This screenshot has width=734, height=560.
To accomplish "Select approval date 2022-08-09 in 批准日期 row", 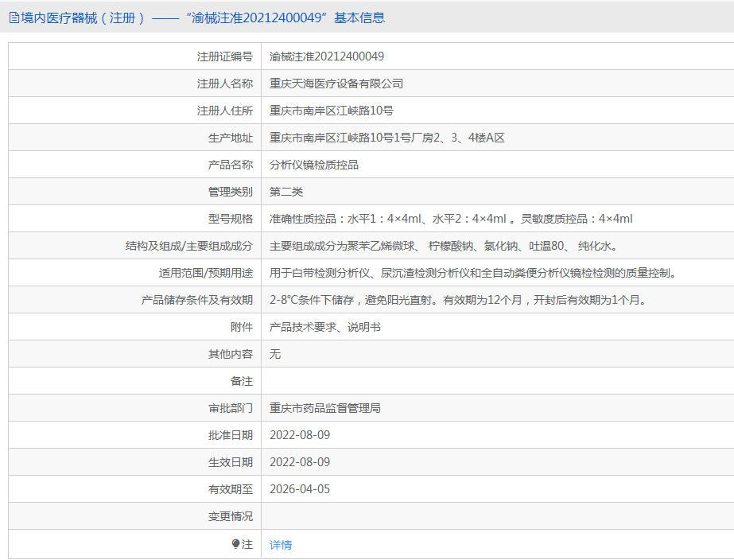I will (x=300, y=435).
